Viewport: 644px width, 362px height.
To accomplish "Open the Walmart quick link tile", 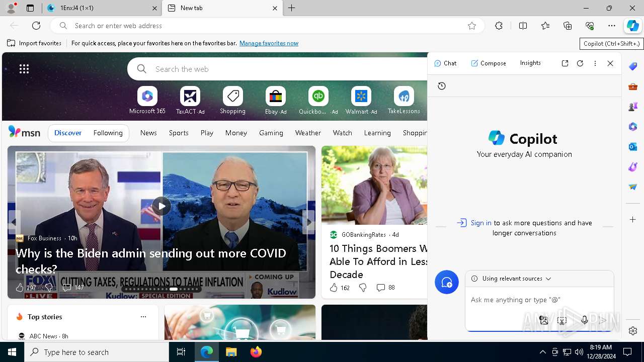I will [x=361, y=101].
